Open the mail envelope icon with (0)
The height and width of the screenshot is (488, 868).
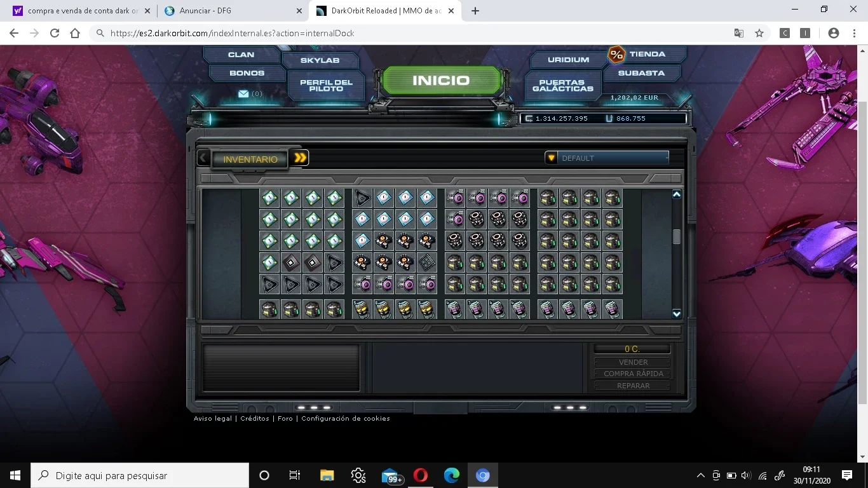(243, 93)
